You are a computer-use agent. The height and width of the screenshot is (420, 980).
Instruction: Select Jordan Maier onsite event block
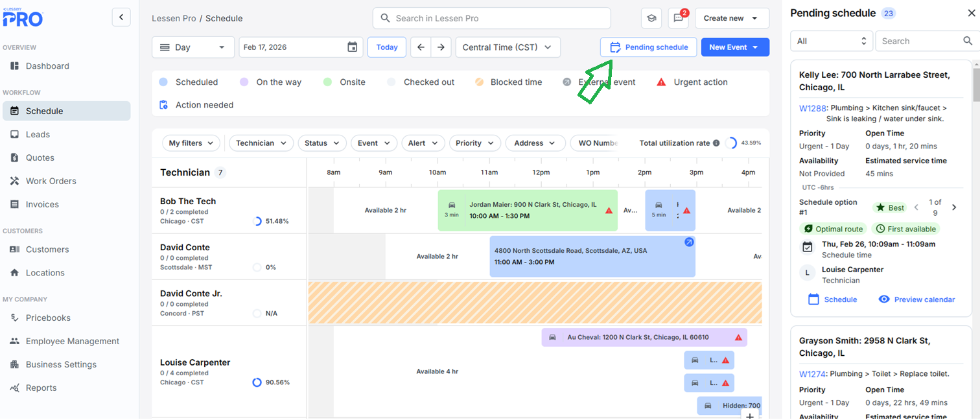531,210
